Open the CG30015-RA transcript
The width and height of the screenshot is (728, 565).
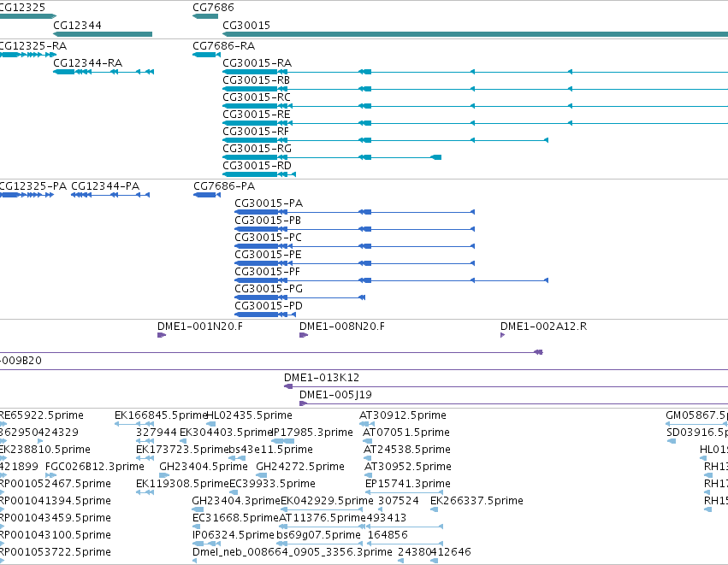click(475, 72)
